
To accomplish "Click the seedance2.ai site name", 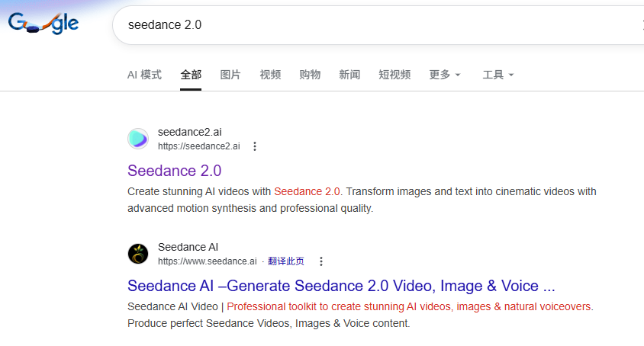I will pos(190,132).
